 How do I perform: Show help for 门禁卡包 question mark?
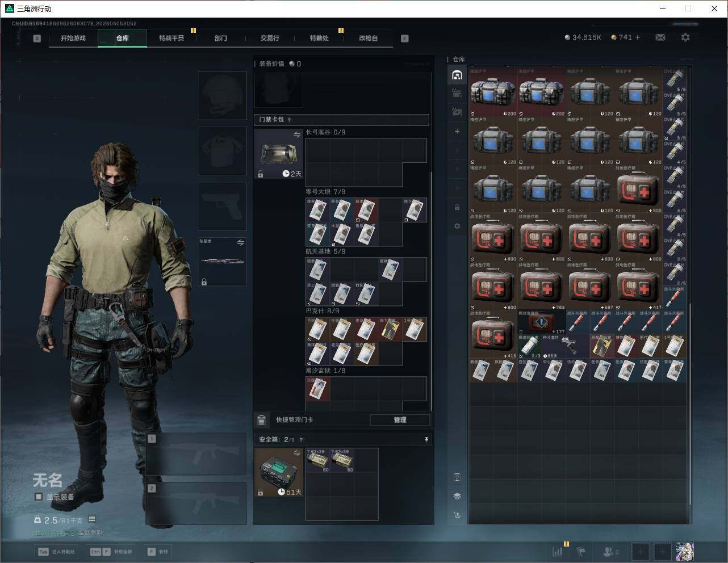tap(290, 120)
